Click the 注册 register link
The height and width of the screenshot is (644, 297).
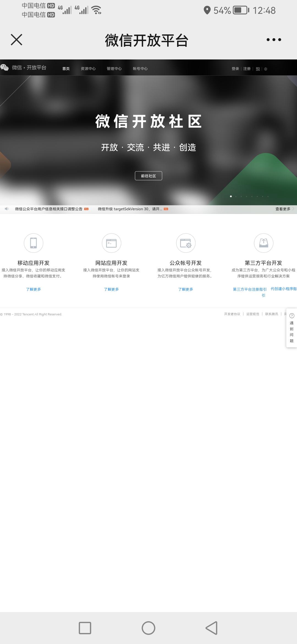click(x=247, y=69)
